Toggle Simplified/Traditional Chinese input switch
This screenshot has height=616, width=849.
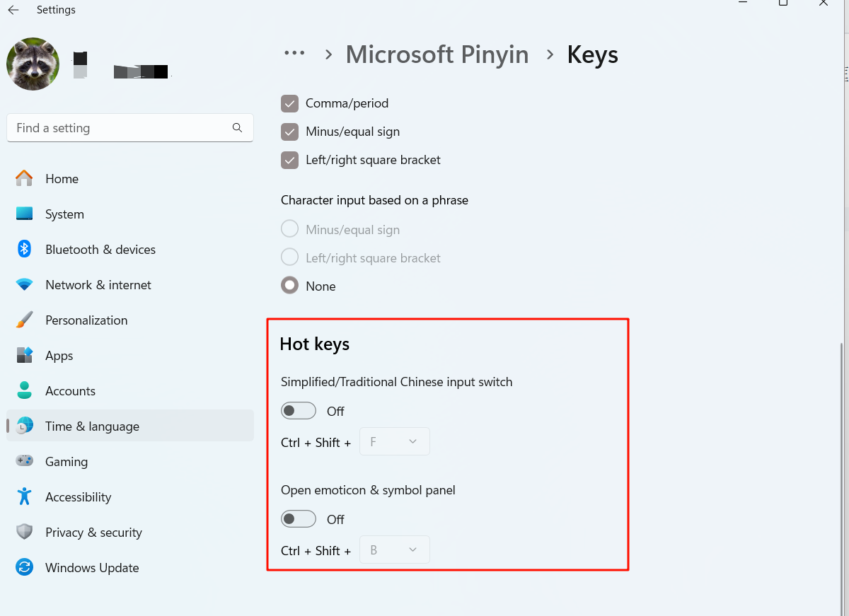tap(299, 411)
